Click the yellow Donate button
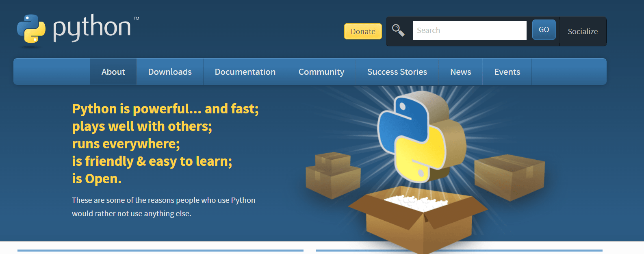644x254 pixels. tap(363, 31)
